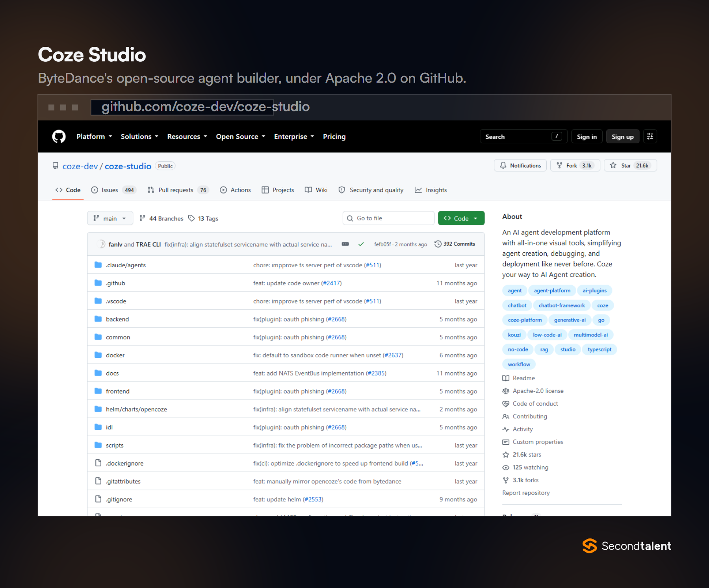The image size is (709, 588).
Task: Open the Security and quality tab
Action: coord(371,190)
